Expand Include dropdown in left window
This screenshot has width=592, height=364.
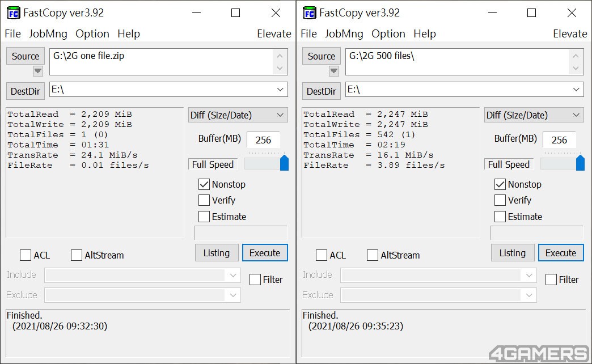click(233, 275)
